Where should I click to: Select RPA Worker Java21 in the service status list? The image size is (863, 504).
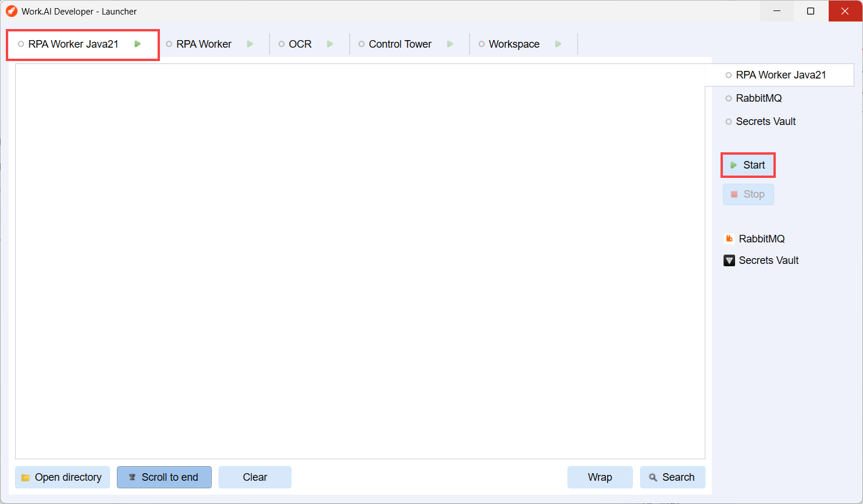click(779, 75)
